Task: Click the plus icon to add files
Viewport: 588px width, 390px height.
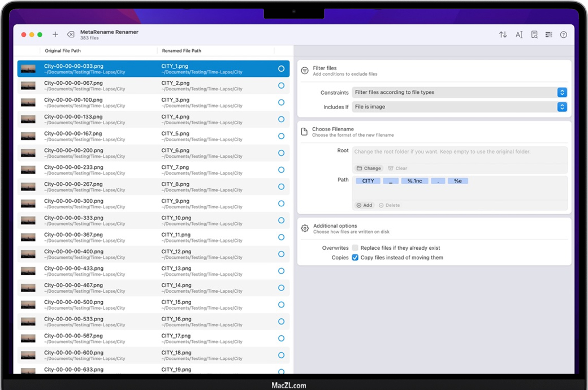Action: [x=55, y=34]
